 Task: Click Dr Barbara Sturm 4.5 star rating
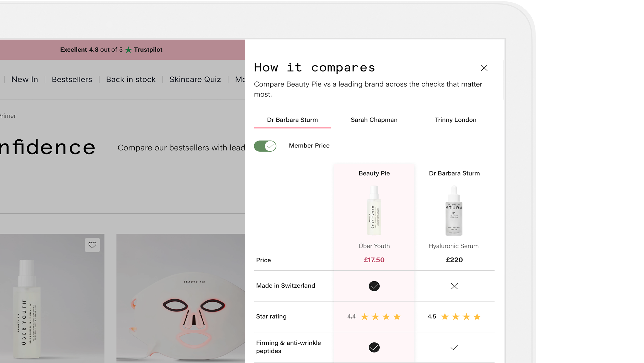pyautogui.click(x=454, y=317)
